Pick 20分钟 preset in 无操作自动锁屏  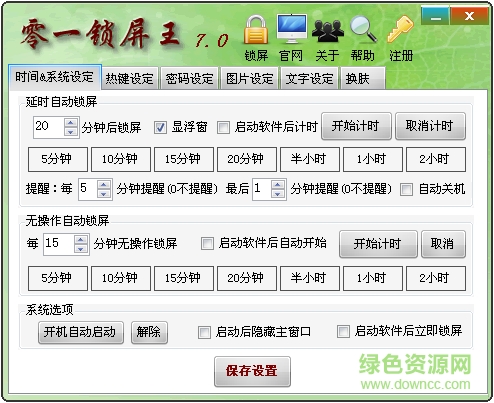coord(247,278)
